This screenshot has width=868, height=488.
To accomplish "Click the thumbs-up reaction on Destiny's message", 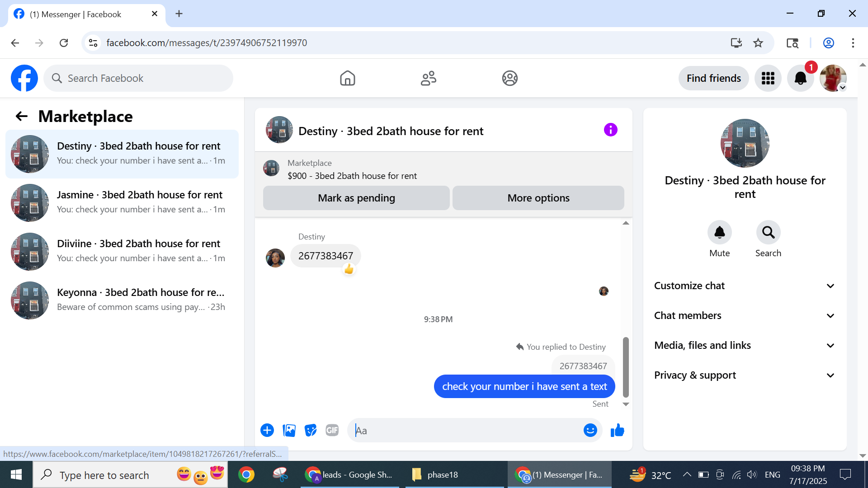I will coord(349,270).
